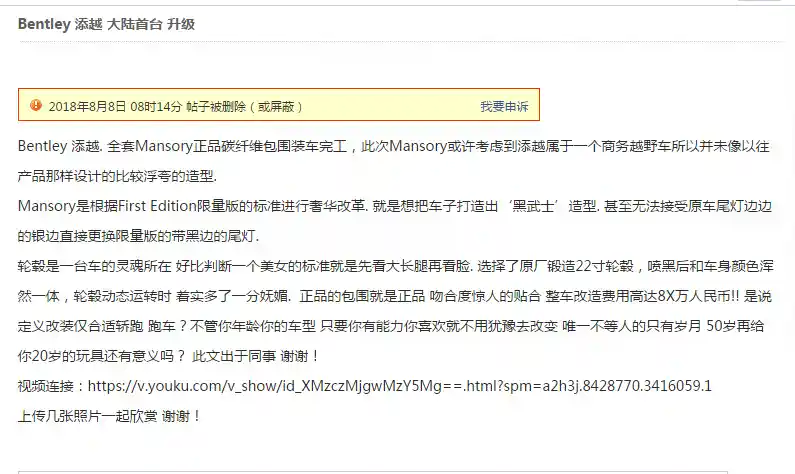The width and height of the screenshot is (795, 474).
Task: Click the text 全套Mansory正品碳纤维包围装车完工
Action: [227, 147]
